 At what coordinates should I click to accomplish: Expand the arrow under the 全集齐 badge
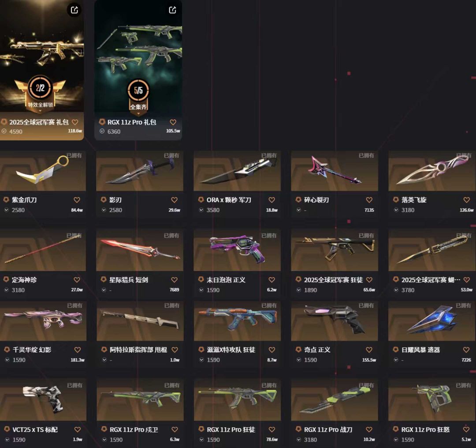coord(138,114)
